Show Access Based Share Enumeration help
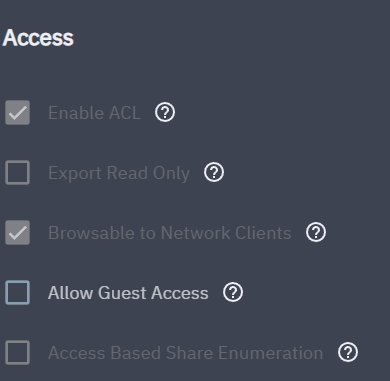Viewport: 390px width, 381px height. 348,352
